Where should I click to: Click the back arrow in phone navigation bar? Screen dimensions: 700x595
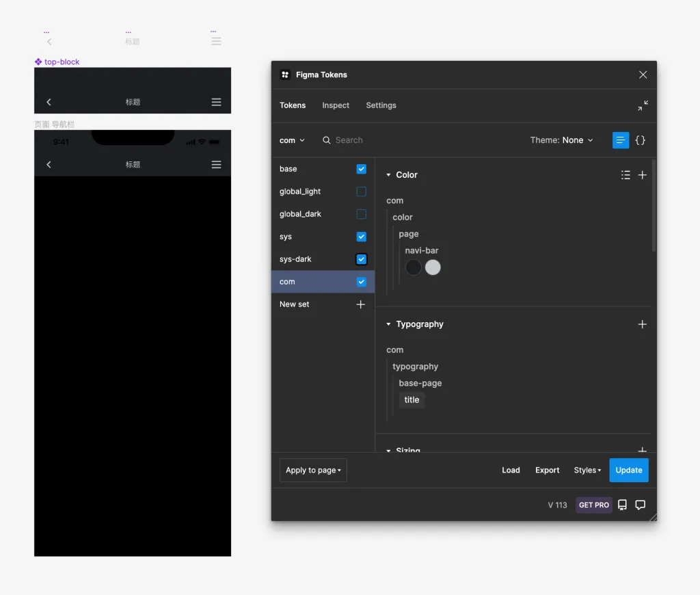[49, 164]
